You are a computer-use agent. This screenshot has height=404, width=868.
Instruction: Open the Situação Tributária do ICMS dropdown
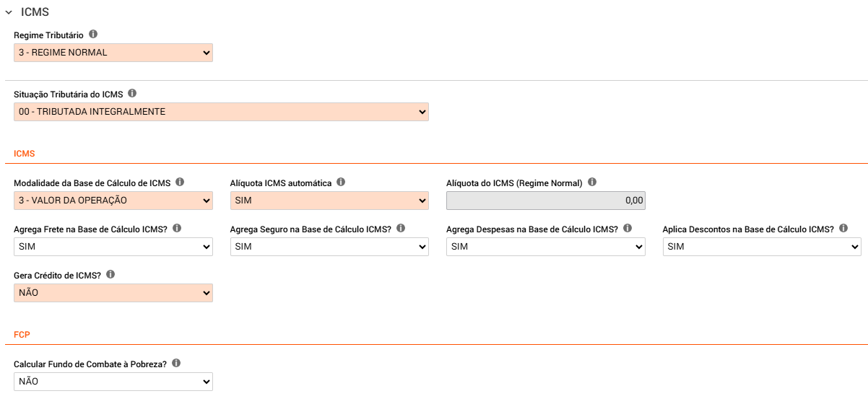(221, 112)
